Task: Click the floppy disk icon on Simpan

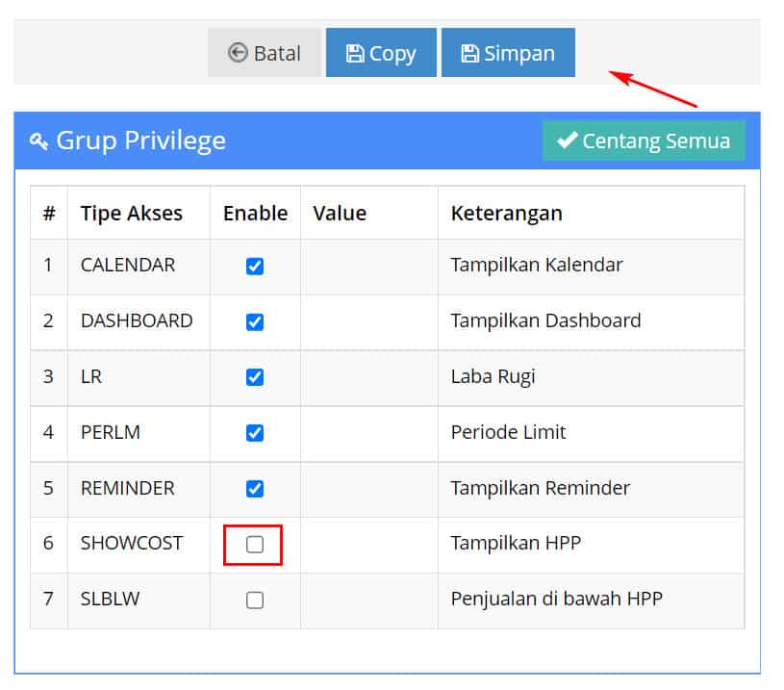Action: 469,53
